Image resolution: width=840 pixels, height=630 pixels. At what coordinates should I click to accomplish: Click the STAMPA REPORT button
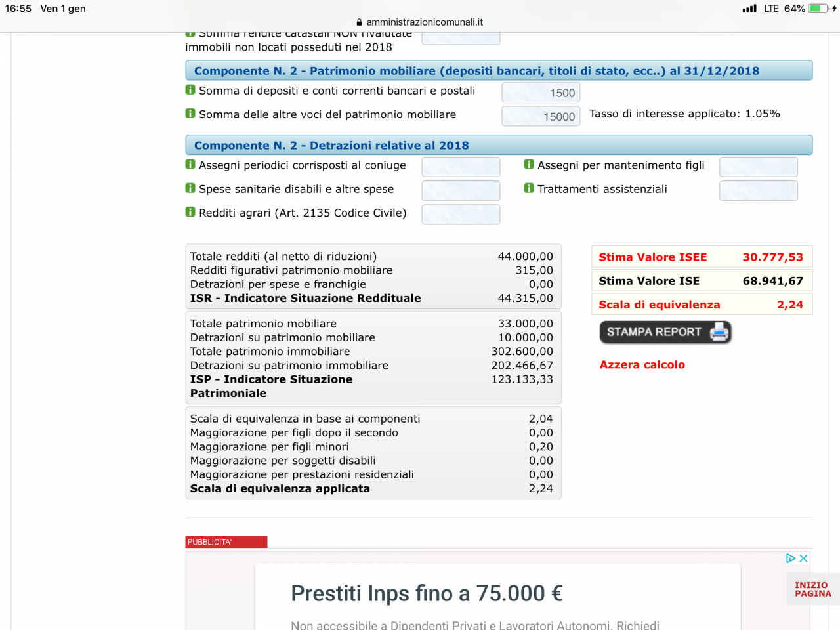[x=665, y=332]
